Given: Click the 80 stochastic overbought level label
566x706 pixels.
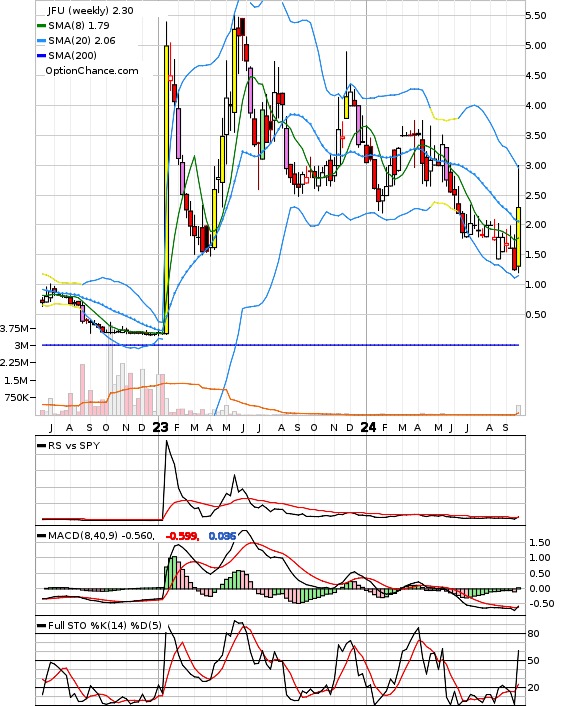Looking at the screenshot, I should click(x=533, y=634).
